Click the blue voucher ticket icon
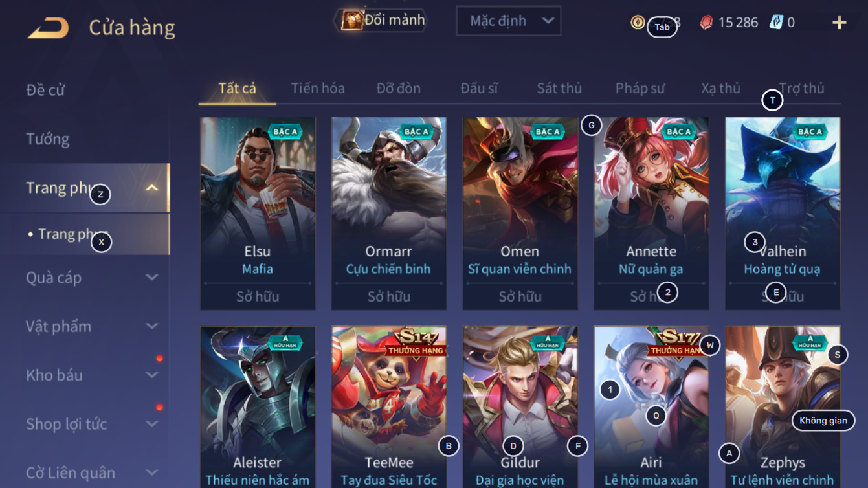Image resolution: width=868 pixels, height=488 pixels. click(x=776, y=22)
